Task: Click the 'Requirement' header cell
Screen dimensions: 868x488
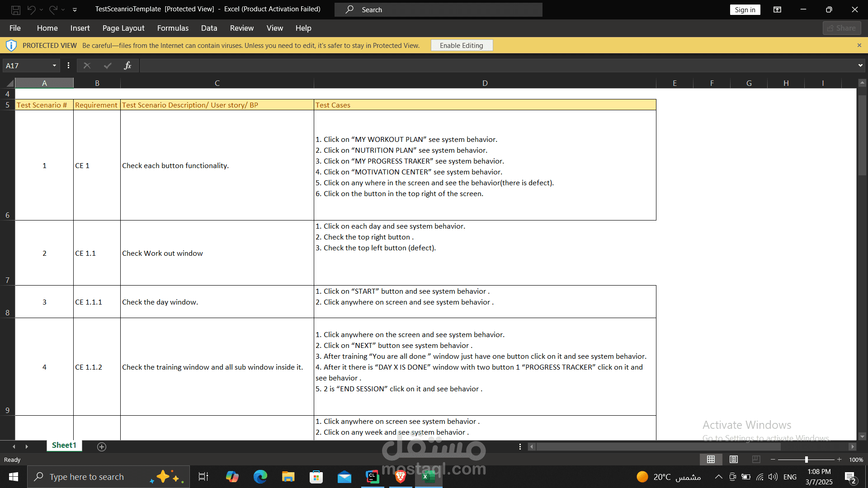Action: 97,105
